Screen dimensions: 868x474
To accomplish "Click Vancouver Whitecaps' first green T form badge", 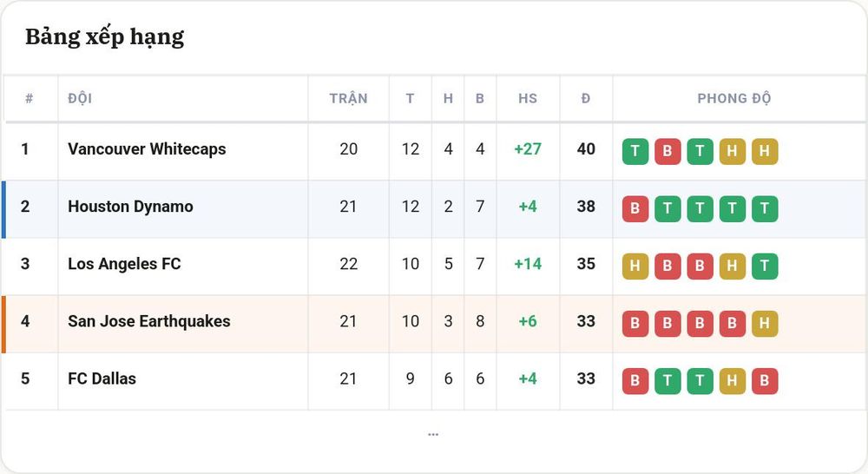I will [x=635, y=151].
